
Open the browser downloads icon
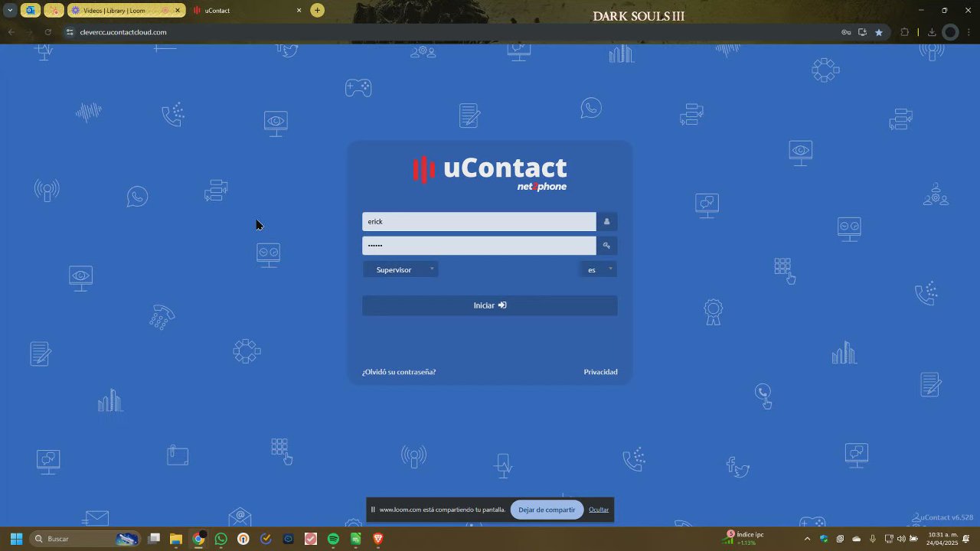[932, 32]
